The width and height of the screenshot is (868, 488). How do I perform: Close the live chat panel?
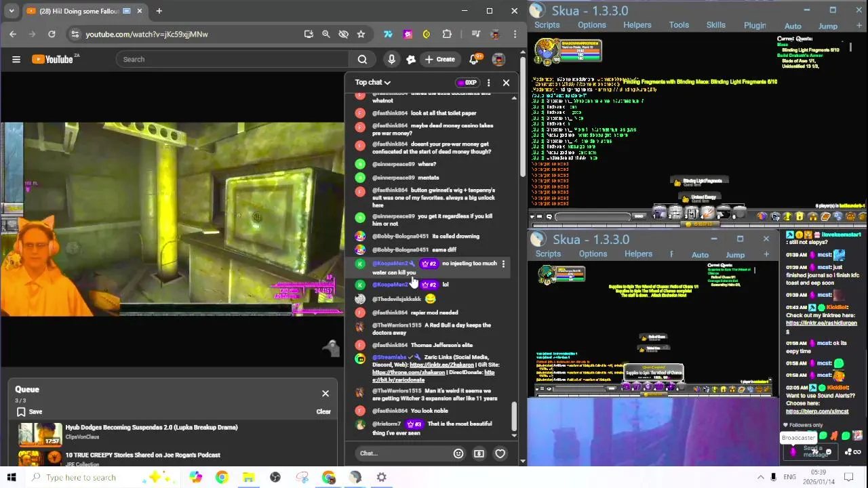[x=506, y=83]
